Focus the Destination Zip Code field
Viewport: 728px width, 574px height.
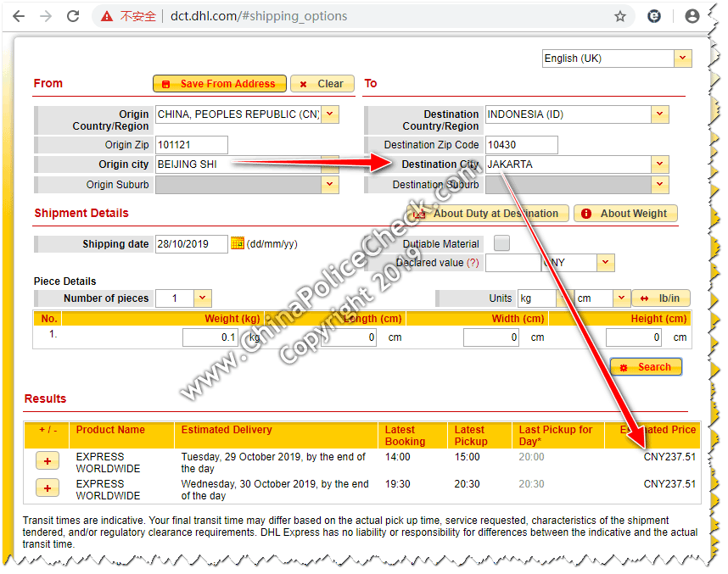tap(521, 145)
